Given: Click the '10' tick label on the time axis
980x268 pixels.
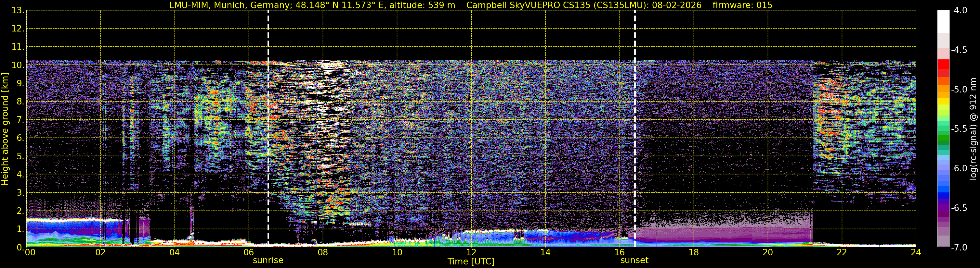Looking at the screenshot, I should [x=397, y=252].
